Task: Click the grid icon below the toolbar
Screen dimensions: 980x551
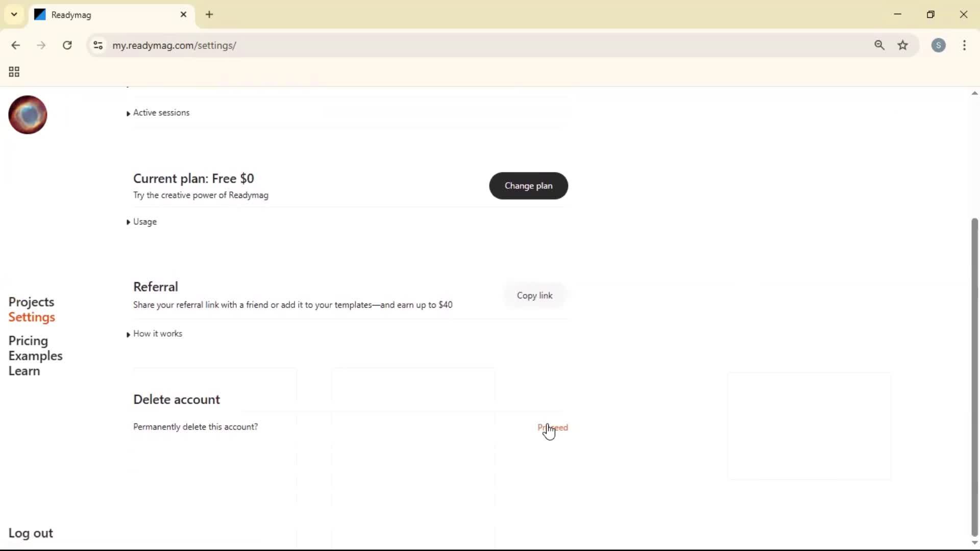Action: click(13, 71)
